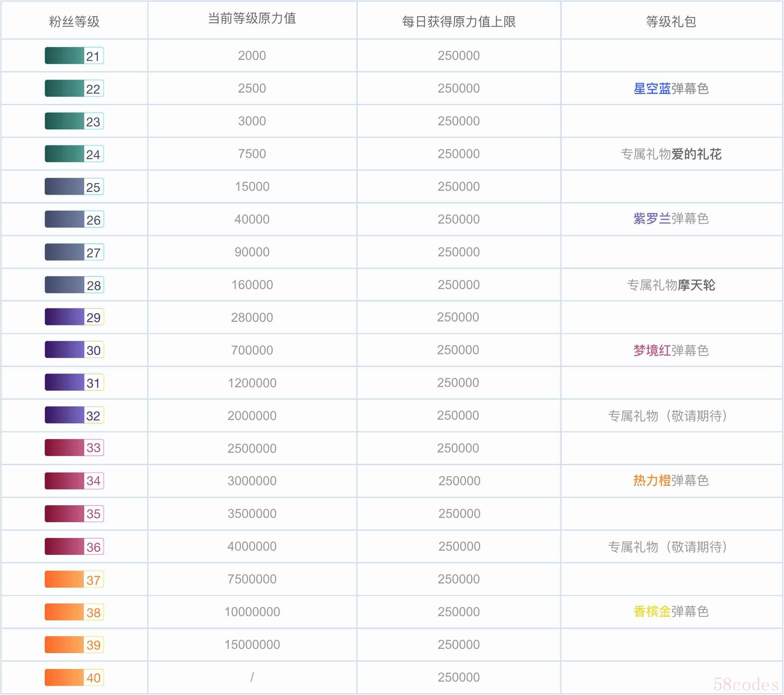784x695 pixels.
Task: Select the level 29 purple badge
Action: [x=74, y=317]
